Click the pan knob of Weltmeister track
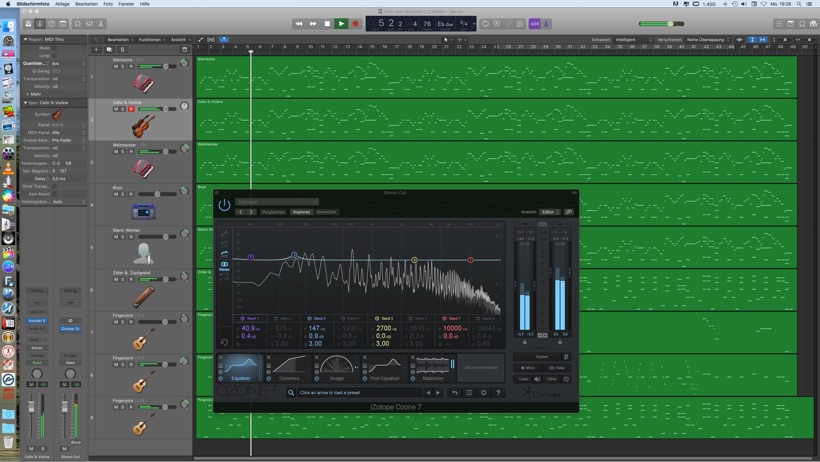820x462 pixels. pos(184,149)
